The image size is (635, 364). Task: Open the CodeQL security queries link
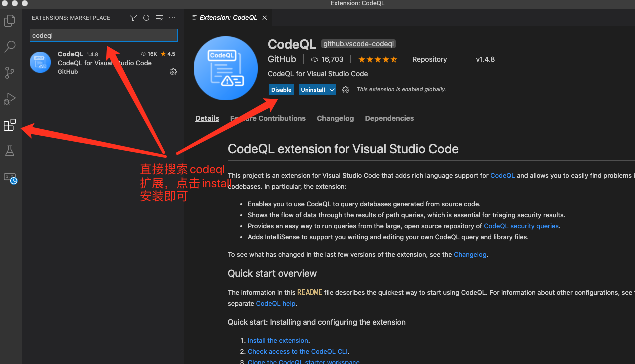pos(521,226)
